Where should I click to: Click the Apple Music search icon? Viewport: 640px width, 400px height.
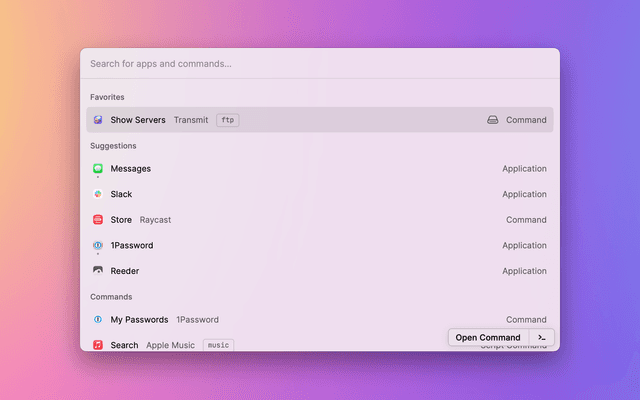click(x=98, y=345)
